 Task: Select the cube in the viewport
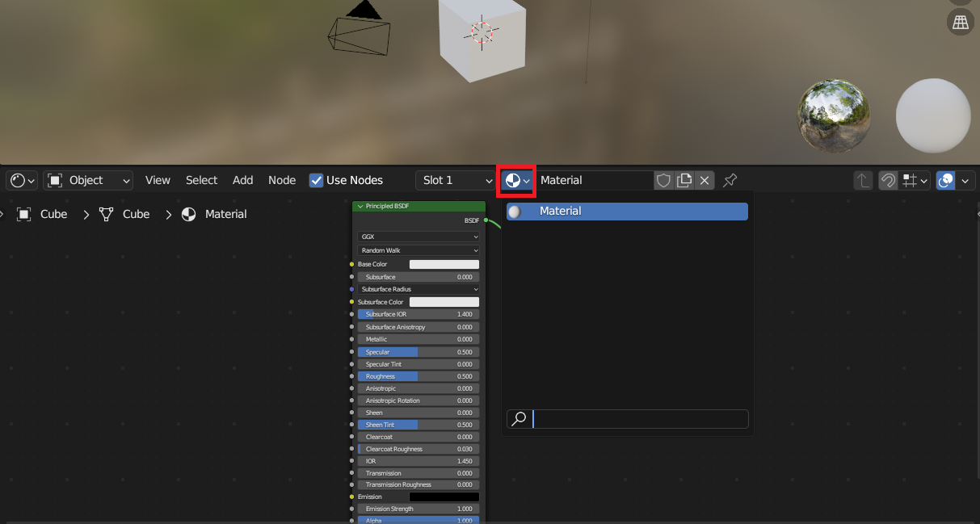tap(482, 40)
